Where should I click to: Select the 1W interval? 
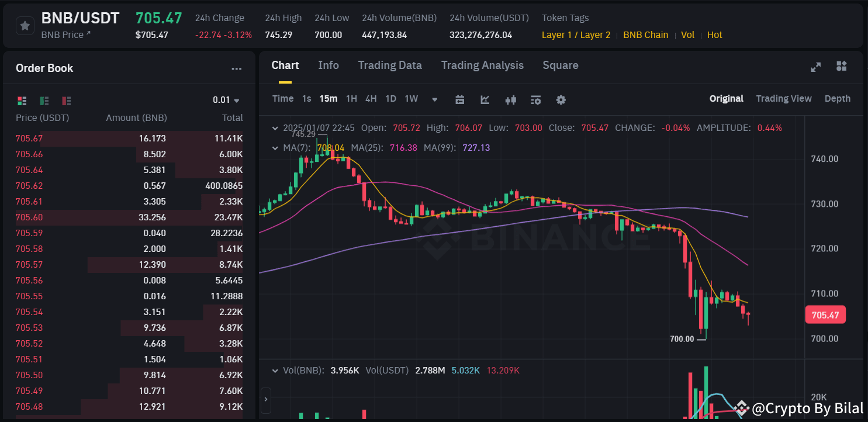pos(411,99)
